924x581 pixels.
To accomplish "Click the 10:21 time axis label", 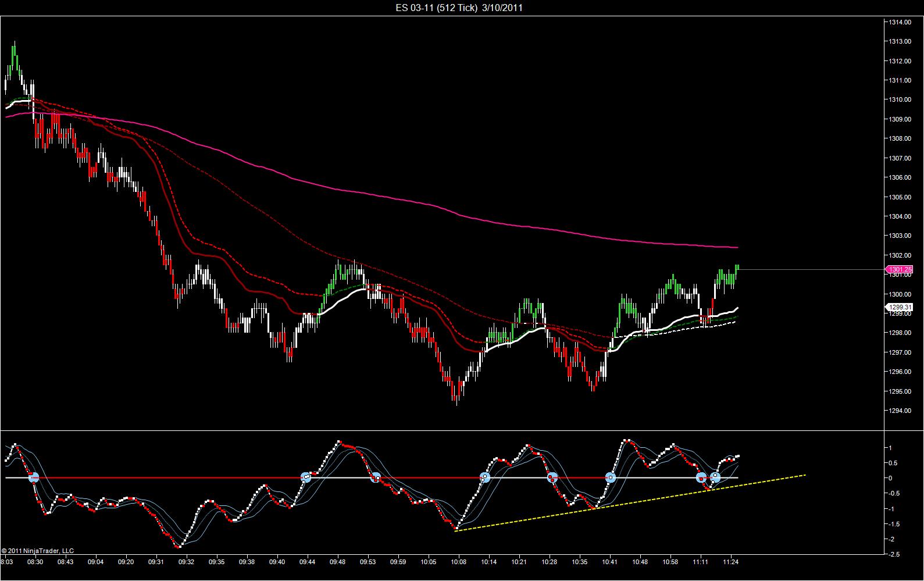I will (x=519, y=562).
